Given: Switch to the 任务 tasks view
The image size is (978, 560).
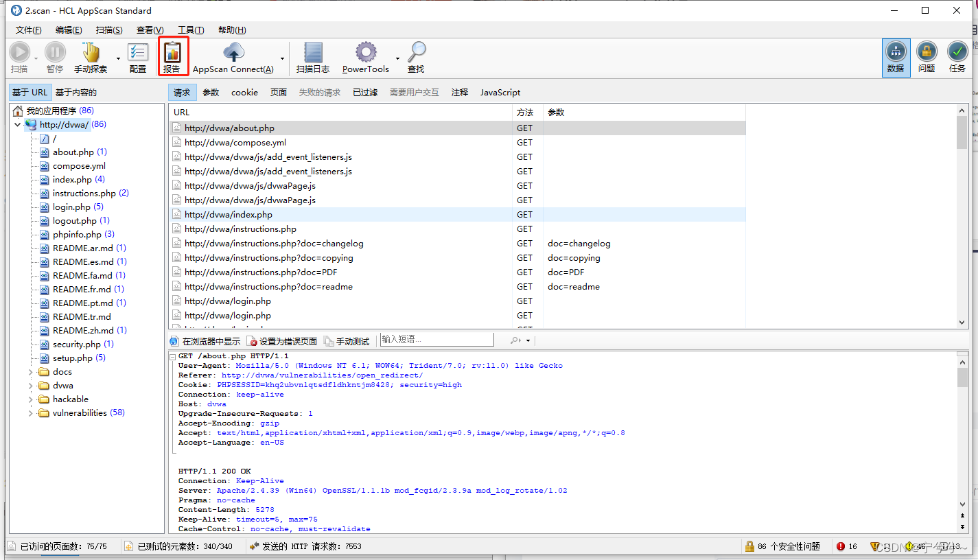Looking at the screenshot, I should pos(957,58).
